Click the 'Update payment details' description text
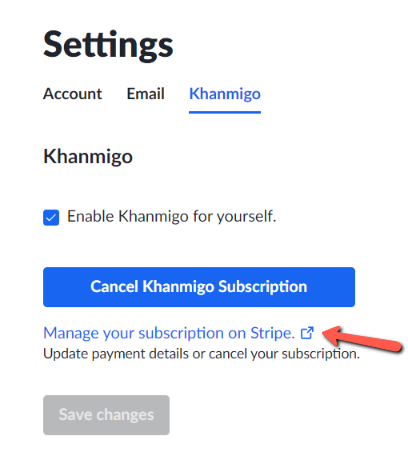Screen dimensions: 408x457 click(x=116, y=354)
